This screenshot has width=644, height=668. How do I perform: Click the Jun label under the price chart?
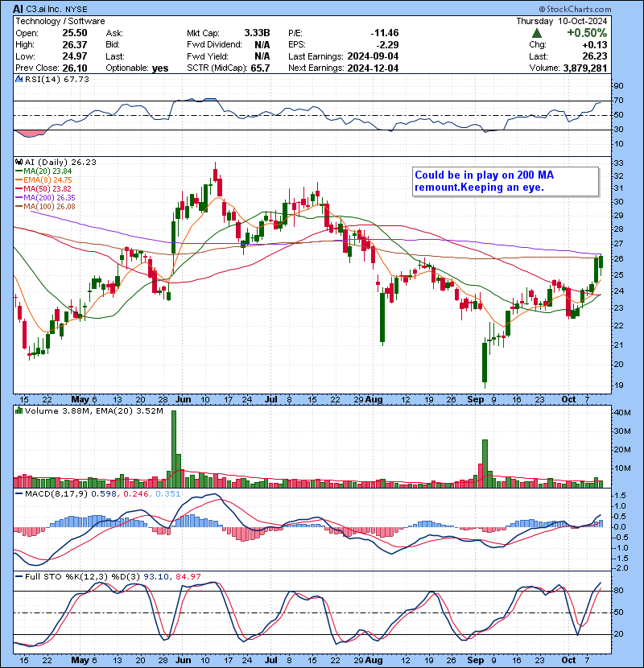pos(184,400)
